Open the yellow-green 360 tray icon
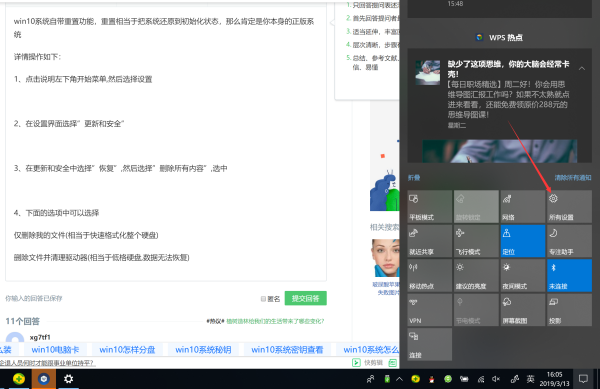This screenshot has width=600, height=389. tap(416, 379)
